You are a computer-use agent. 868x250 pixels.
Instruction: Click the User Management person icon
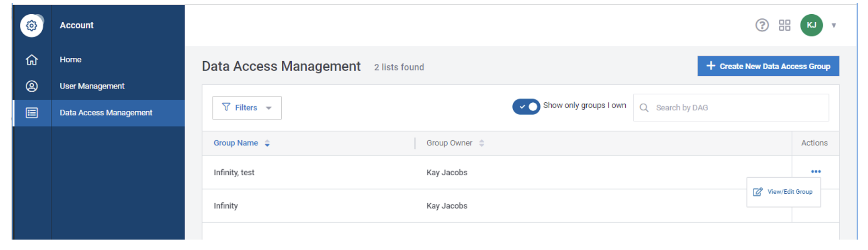(x=32, y=86)
